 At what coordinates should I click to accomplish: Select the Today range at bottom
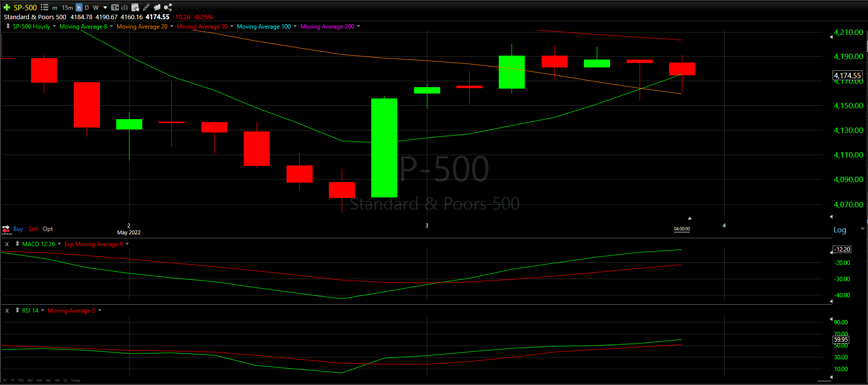pos(75,380)
